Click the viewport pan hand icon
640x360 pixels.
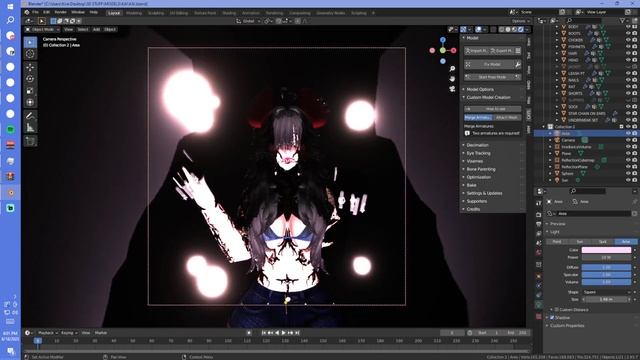click(452, 78)
